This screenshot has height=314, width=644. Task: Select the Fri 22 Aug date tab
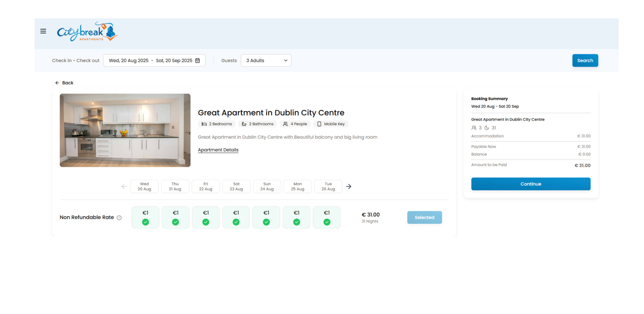point(205,187)
